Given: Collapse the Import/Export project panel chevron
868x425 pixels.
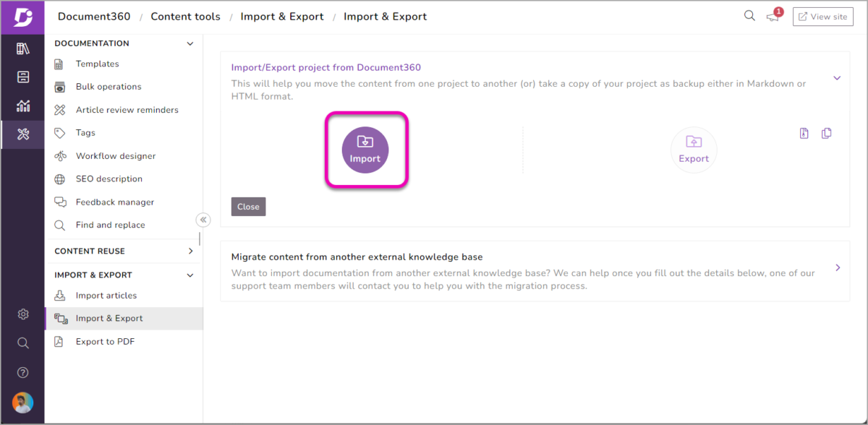Looking at the screenshot, I should (x=836, y=77).
